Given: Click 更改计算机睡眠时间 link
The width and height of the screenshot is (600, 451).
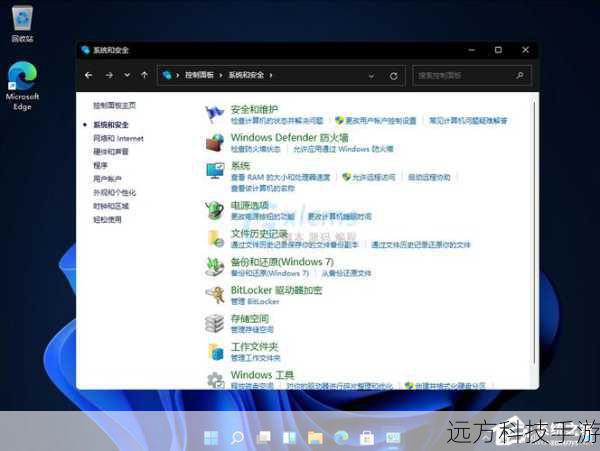Looking at the screenshot, I should click(340, 217).
